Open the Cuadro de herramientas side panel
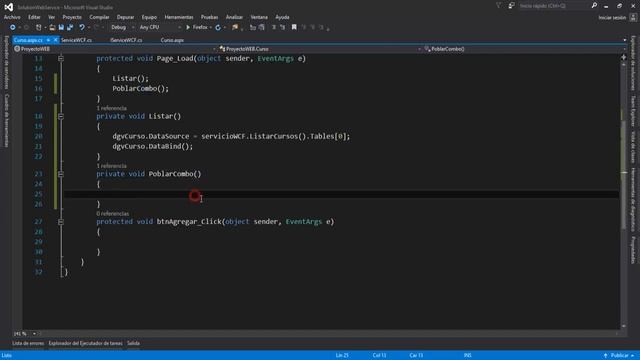The width and height of the screenshot is (640, 360). (6, 120)
